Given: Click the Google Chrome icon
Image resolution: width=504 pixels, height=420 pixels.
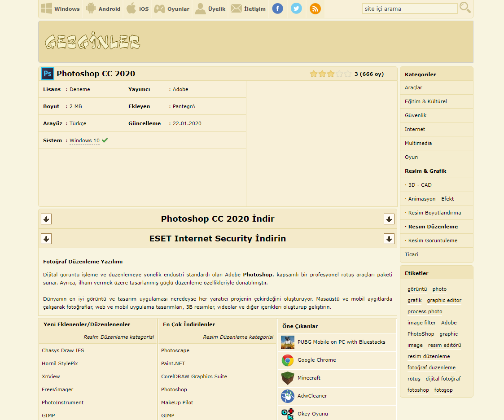Looking at the screenshot, I should click(x=288, y=360).
